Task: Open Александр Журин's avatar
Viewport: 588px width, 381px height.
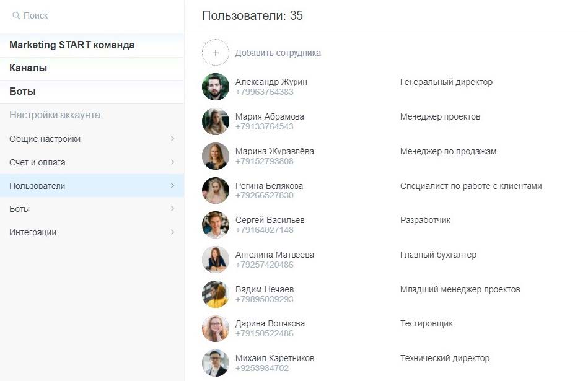Action: [216, 87]
